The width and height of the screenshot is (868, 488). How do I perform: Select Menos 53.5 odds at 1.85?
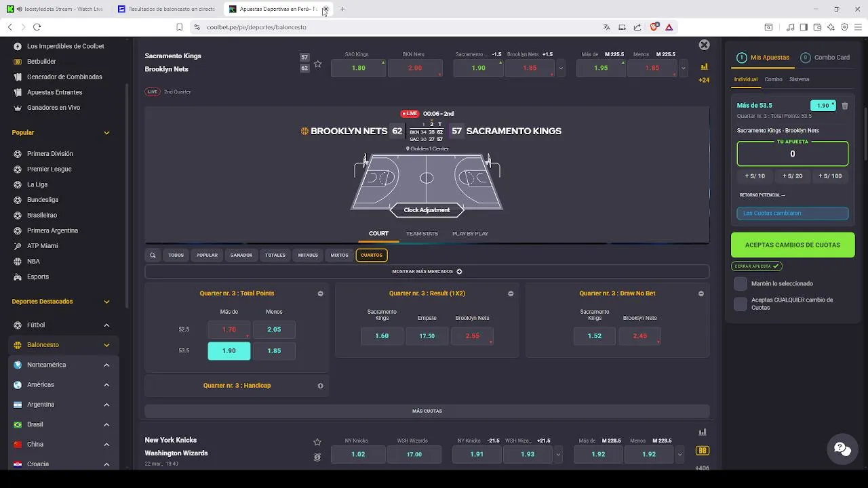[x=274, y=350]
